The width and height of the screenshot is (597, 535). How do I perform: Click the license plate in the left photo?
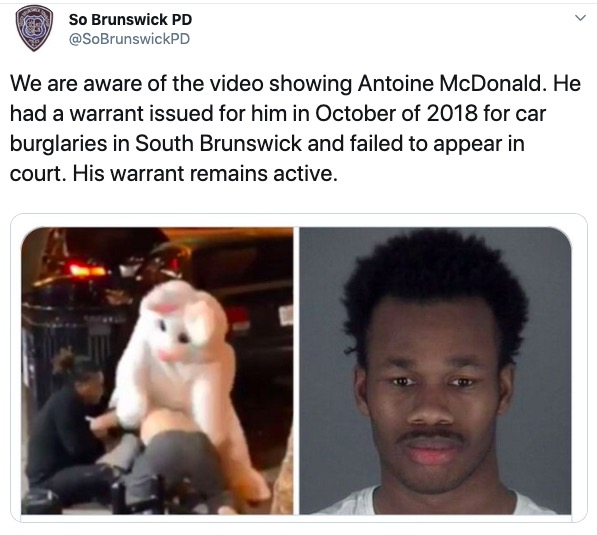point(286,316)
